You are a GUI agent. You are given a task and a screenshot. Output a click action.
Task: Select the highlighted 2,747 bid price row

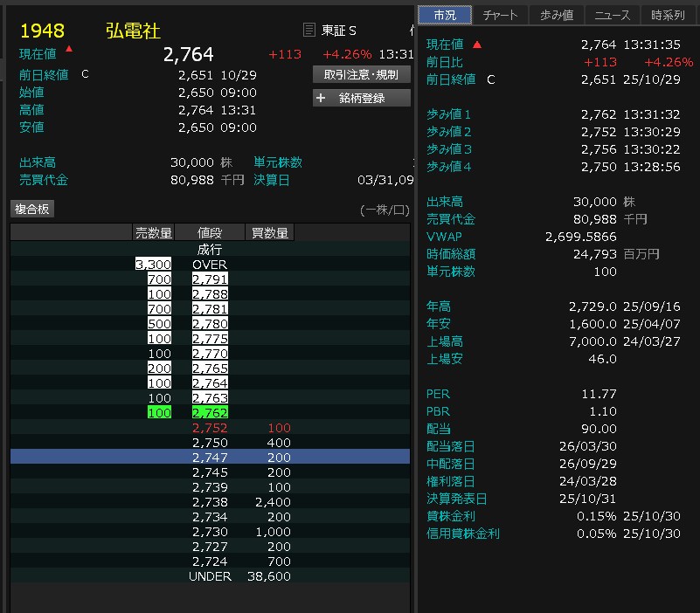point(210,458)
